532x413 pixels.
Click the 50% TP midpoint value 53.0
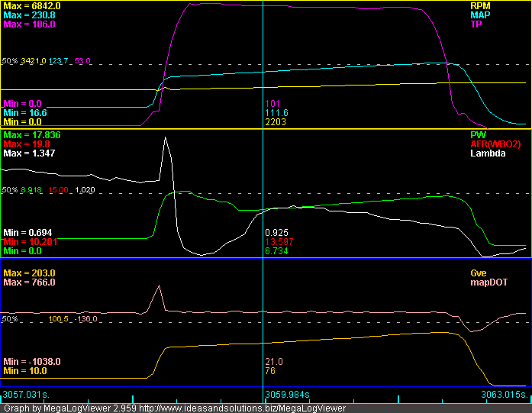coord(82,61)
